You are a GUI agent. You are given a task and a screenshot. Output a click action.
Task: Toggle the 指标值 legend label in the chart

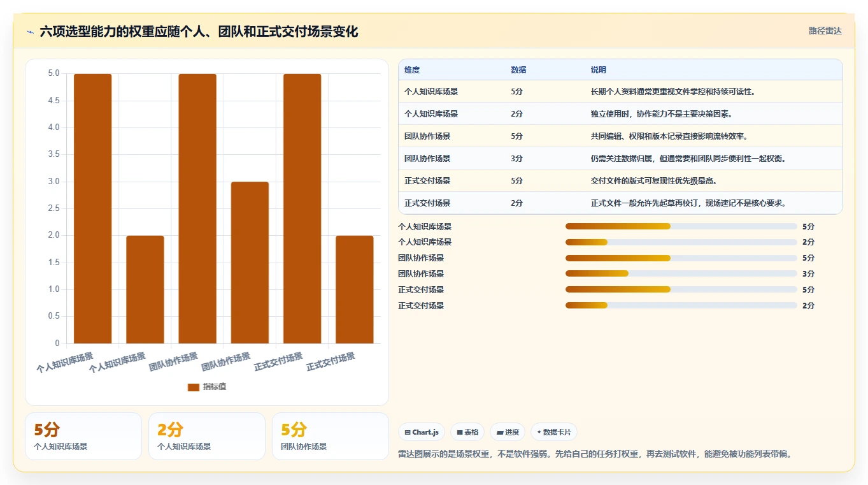[x=214, y=387]
